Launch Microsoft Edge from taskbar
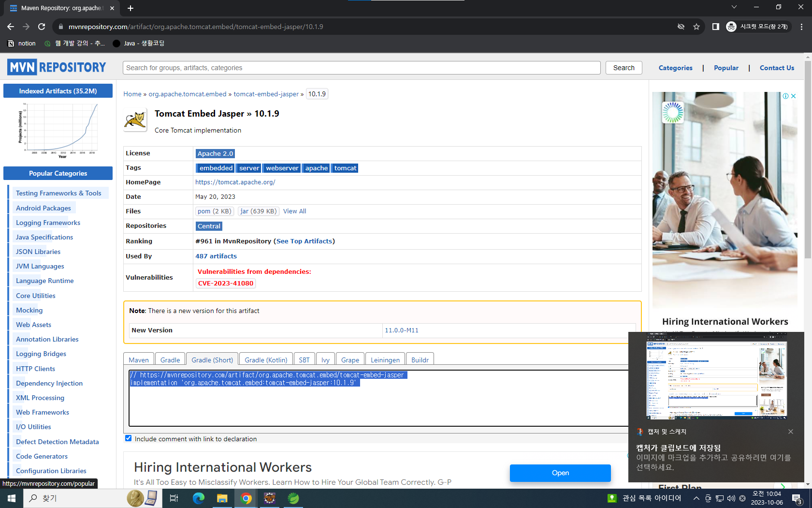812x508 pixels. [x=199, y=498]
